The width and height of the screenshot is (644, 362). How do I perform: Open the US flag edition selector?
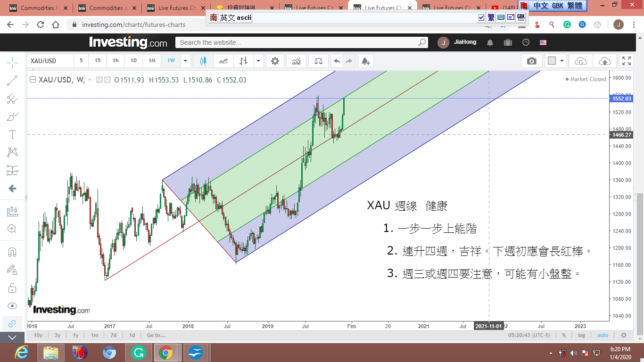(x=543, y=42)
